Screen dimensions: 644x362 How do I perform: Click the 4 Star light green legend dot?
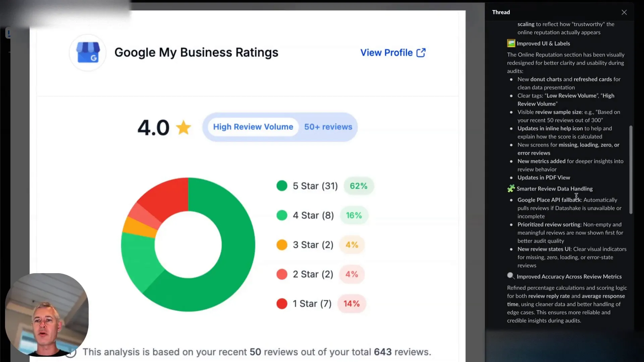point(282,215)
